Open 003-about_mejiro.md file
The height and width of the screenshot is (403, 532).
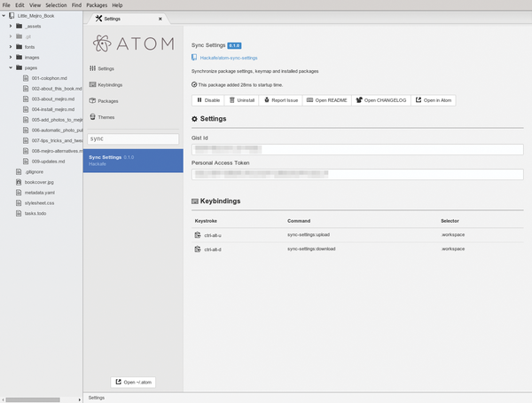pyautogui.click(x=53, y=99)
